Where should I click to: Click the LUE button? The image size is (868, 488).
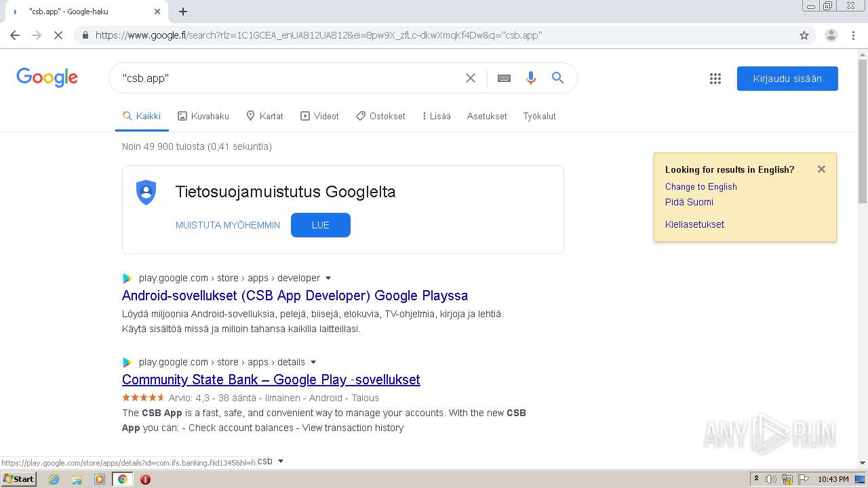coord(321,225)
